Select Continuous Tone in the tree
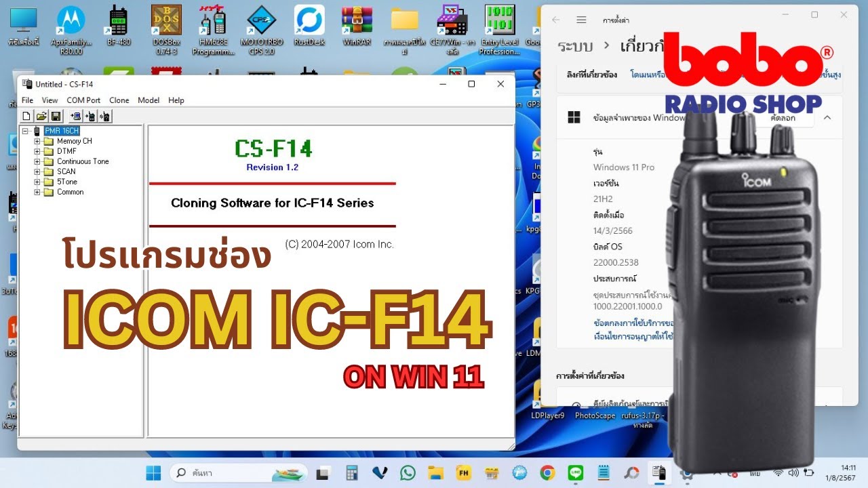 pos(83,161)
